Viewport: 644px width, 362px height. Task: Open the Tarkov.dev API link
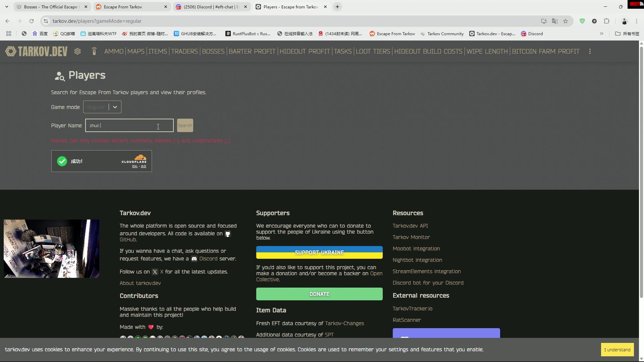[410, 226]
